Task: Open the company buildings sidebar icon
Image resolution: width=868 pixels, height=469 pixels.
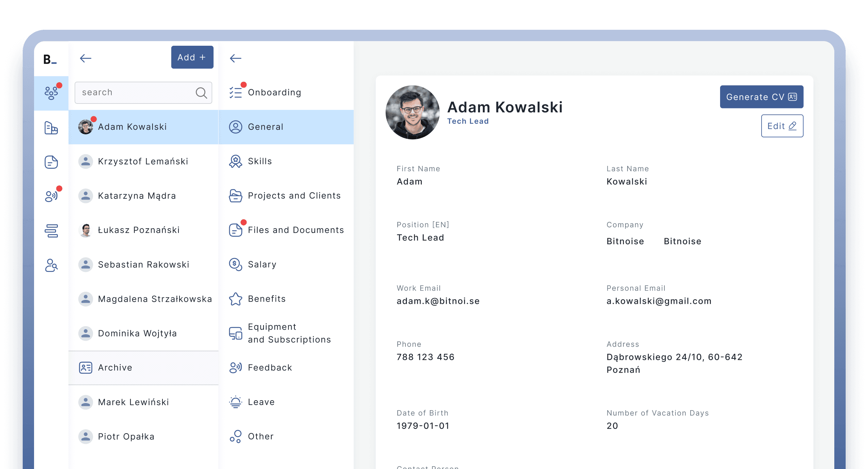Action: click(51, 128)
